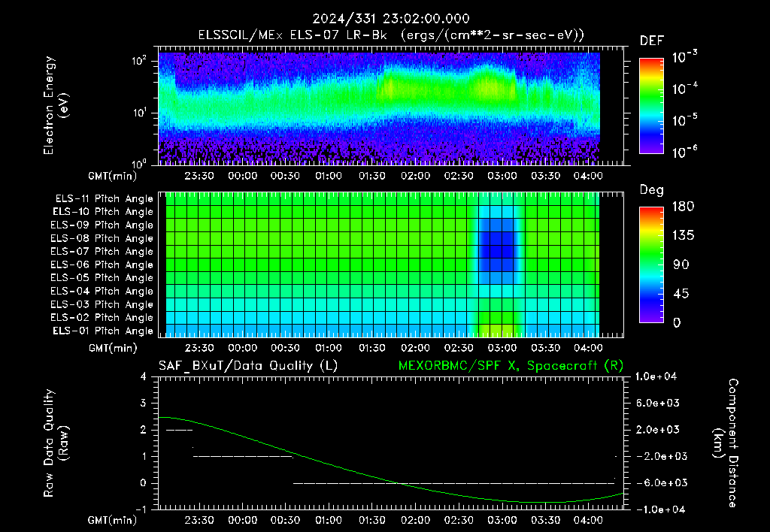Click the ELS-03 Pitch Angle row label
The height and width of the screenshot is (532, 770).
point(102,304)
